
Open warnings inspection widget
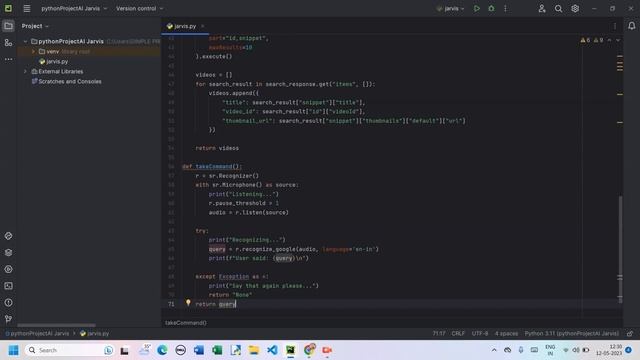pos(592,40)
